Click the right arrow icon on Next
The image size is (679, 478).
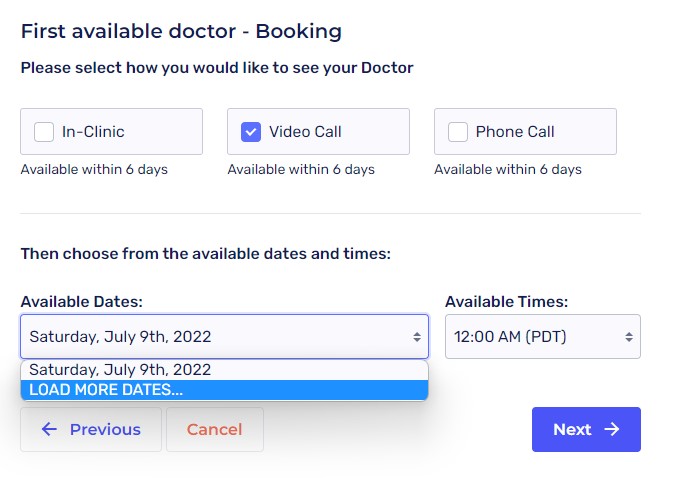[612, 430]
